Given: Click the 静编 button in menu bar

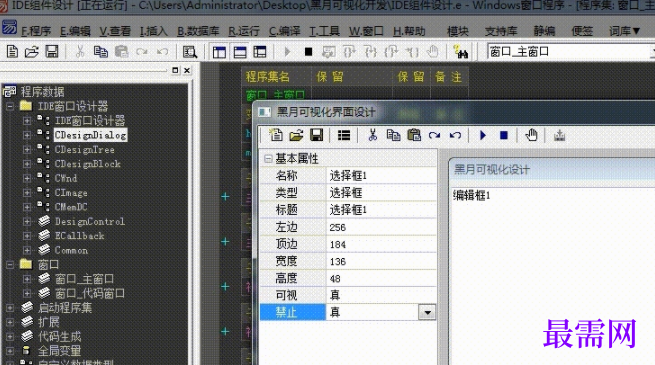Looking at the screenshot, I should (544, 31).
